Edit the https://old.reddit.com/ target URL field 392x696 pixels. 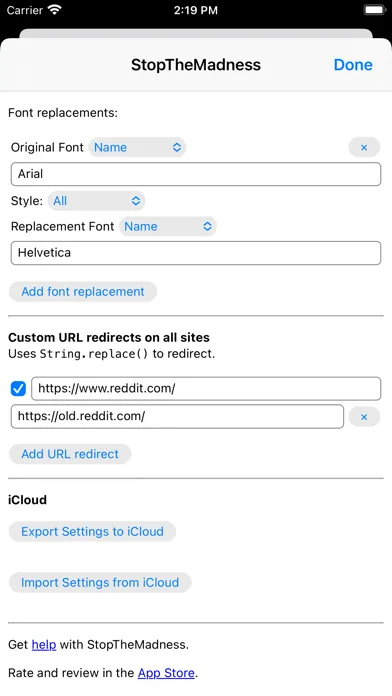point(177,416)
